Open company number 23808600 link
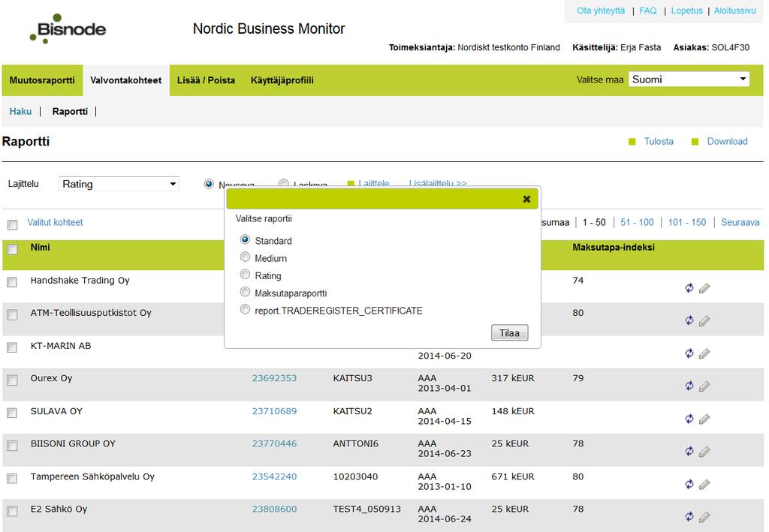 [274, 509]
